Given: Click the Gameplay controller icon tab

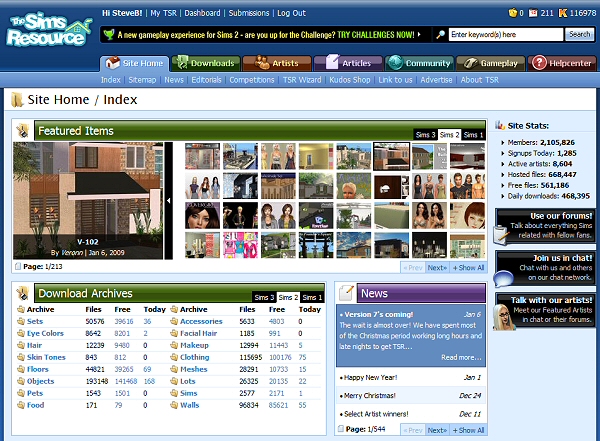Looking at the screenshot, I should point(492,63).
